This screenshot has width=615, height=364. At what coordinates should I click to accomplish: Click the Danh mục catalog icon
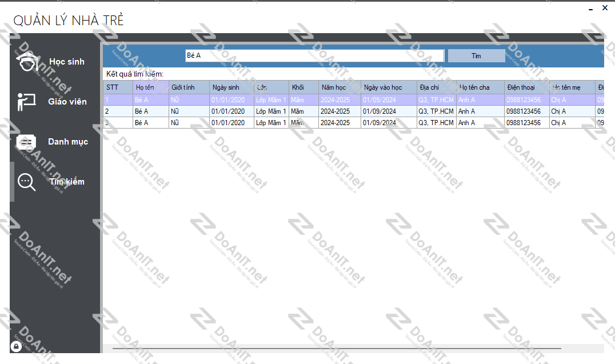[26, 142]
